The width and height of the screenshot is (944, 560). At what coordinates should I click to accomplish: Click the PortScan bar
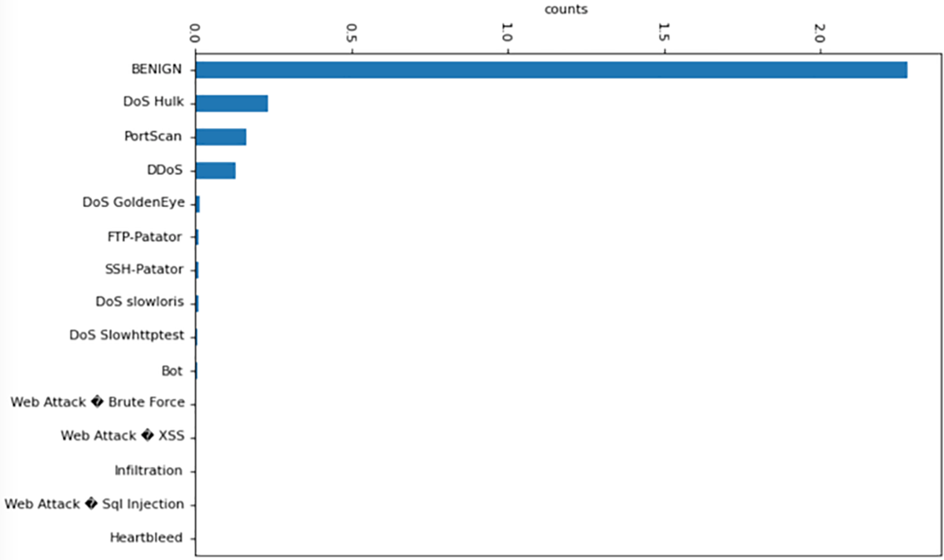click(221, 137)
